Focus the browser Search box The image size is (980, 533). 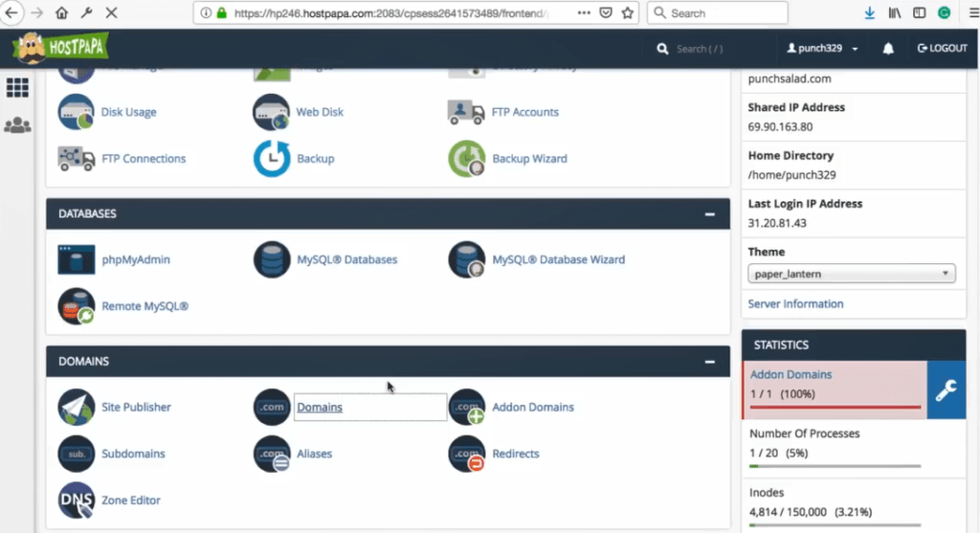718,12
